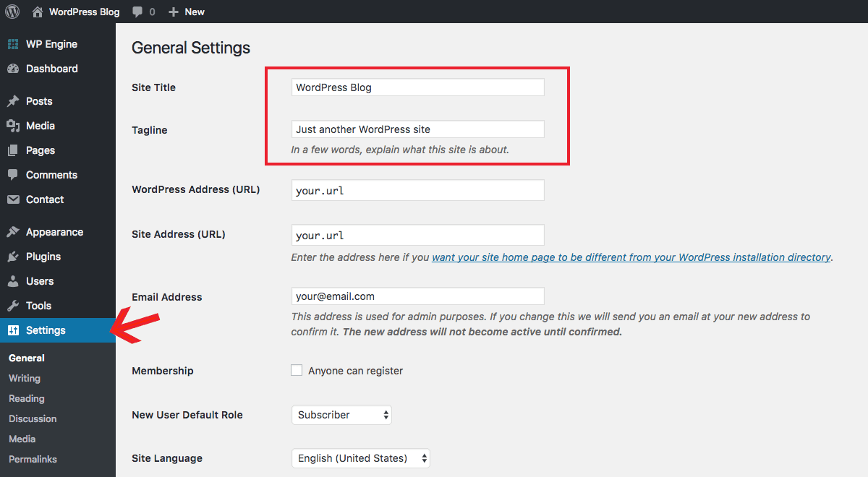Screen dimensions: 868x477
Task: Enable the Anyone can register checkbox
Action: click(x=297, y=370)
